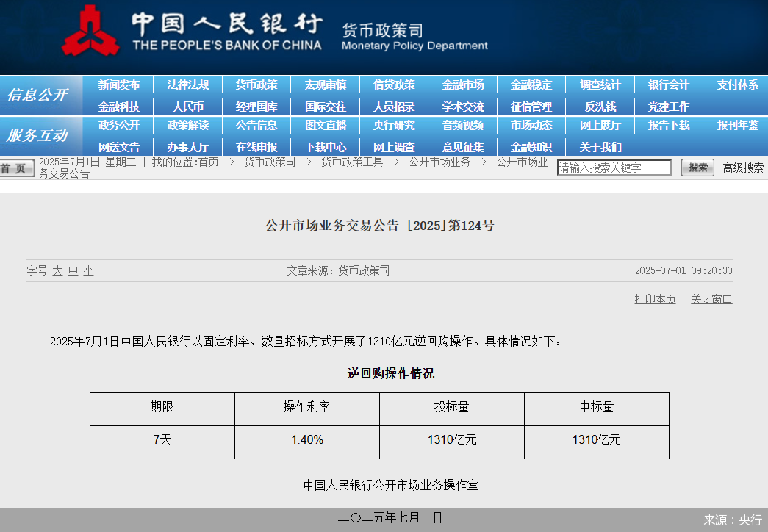Click 打印本页 to print the page

pos(655,299)
